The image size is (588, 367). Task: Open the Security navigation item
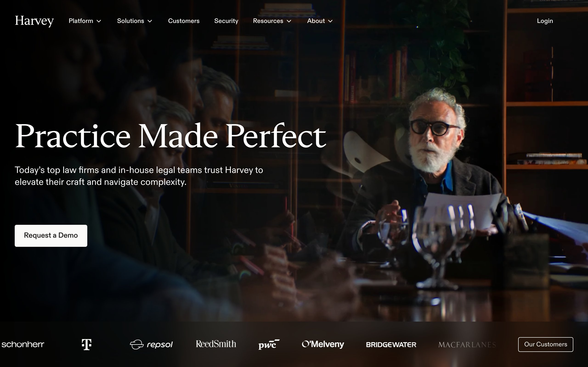click(x=226, y=21)
